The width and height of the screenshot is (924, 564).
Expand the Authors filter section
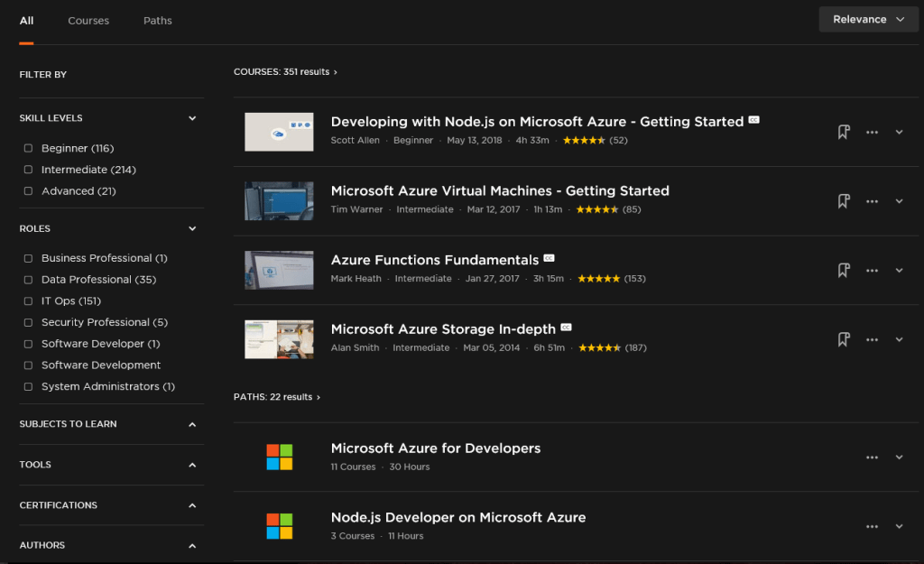(x=192, y=546)
